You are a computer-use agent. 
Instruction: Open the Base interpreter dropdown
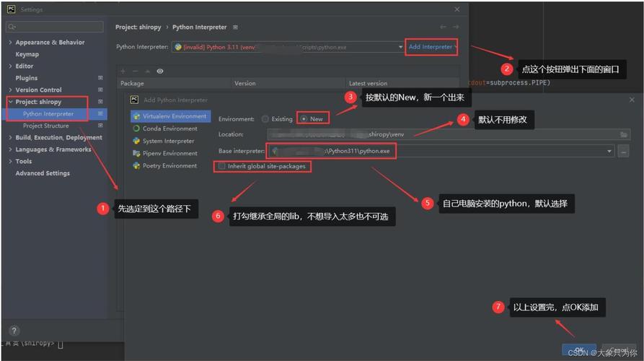tap(609, 152)
